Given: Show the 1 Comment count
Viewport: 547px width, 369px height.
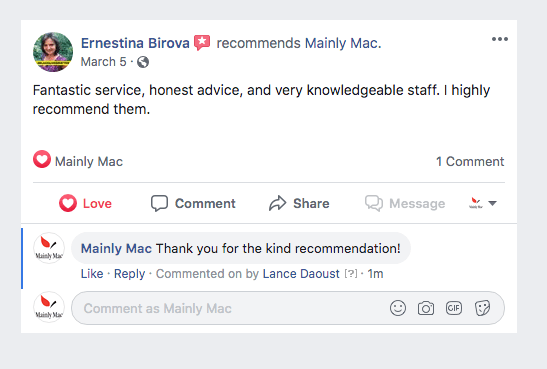Looking at the screenshot, I should point(470,161).
